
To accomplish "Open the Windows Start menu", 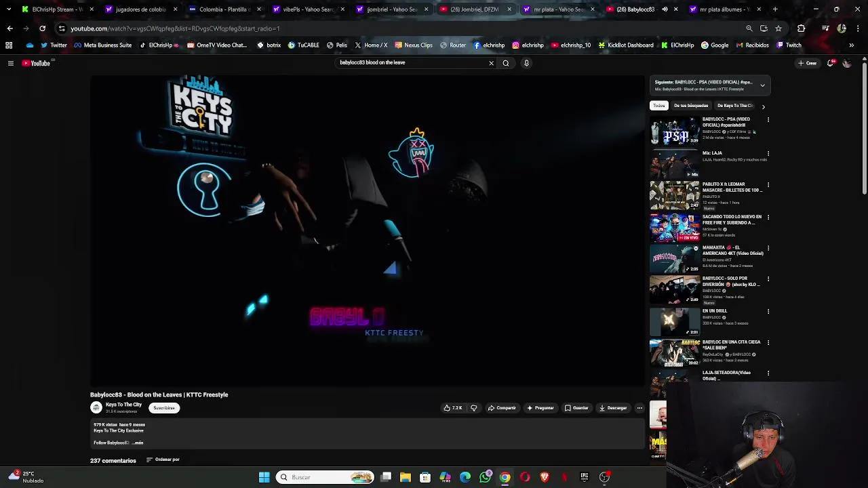I will [x=264, y=477].
